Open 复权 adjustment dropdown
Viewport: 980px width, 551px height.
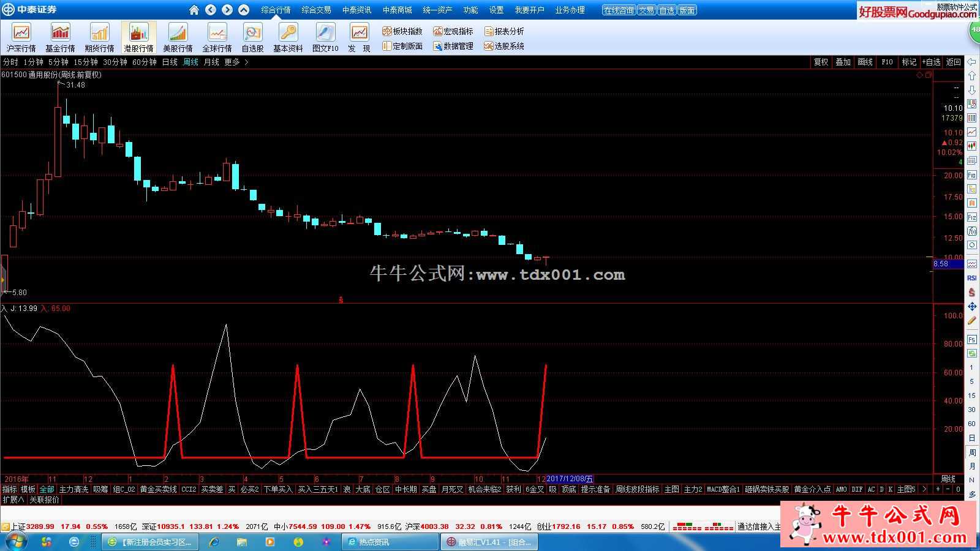(821, 62)
